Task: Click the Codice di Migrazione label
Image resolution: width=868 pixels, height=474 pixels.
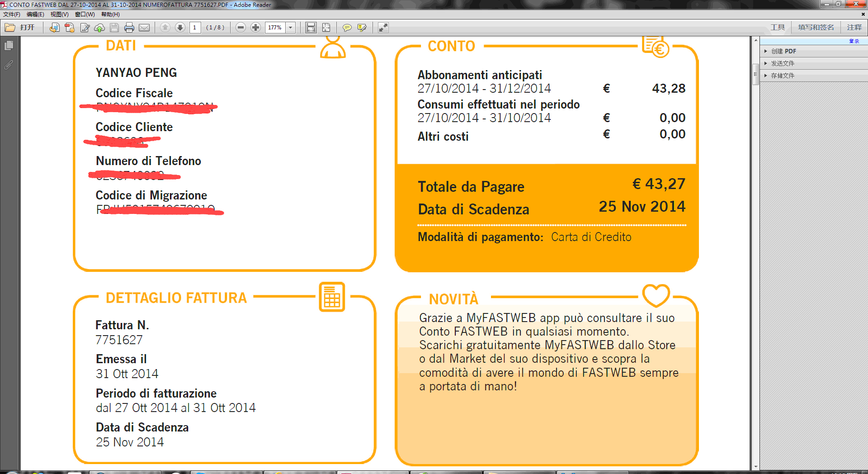Action: click(x=151, y=195)
